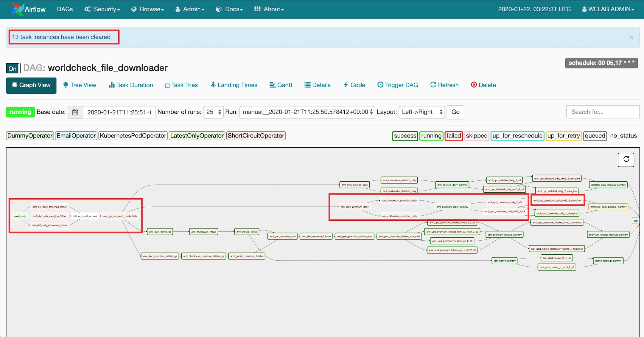This screenshot has width=644, height=337.
Task: Open the base date calendar picker icon
Action: (x=75, y=112)
